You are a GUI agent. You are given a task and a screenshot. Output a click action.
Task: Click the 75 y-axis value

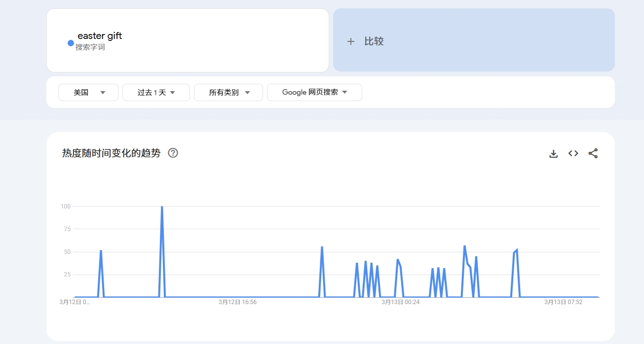pos(68,229)
